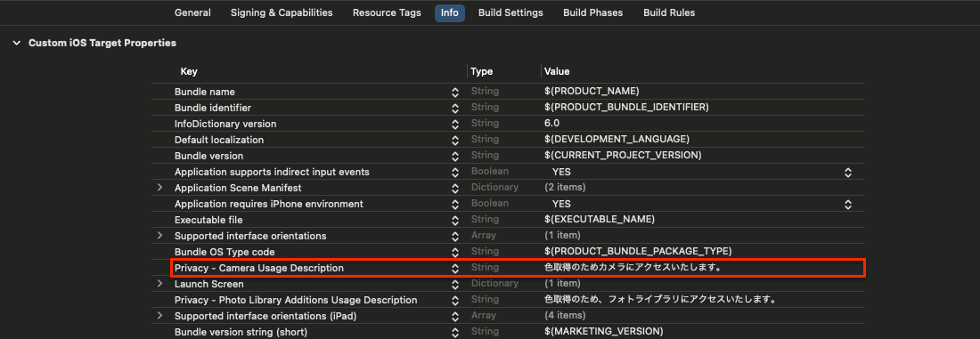Open key stepper for Executable file
Viewport: 980px width, 339px height.
click(455, 220)
